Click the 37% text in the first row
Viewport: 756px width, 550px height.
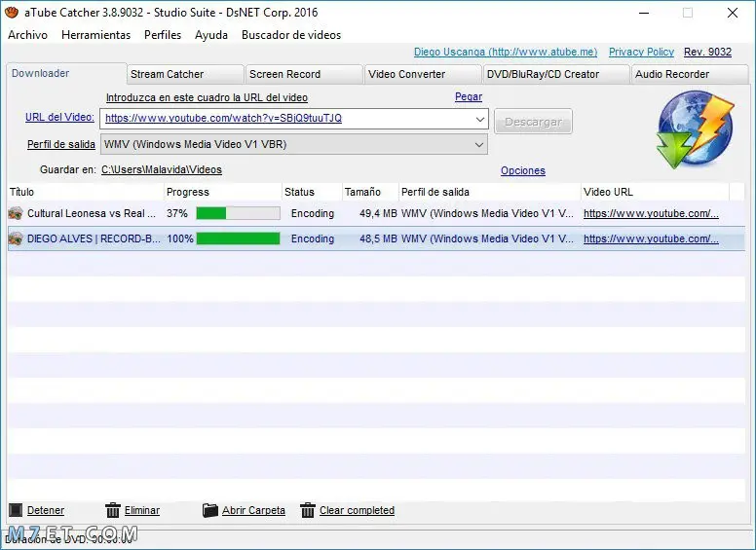coord(177,213)
